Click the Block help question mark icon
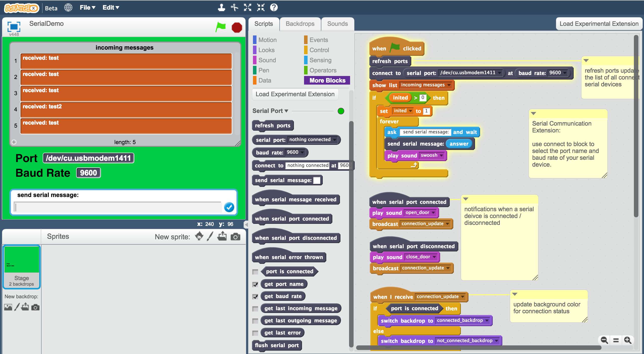This screenshot has width=644, height=354. click(274, 8)
